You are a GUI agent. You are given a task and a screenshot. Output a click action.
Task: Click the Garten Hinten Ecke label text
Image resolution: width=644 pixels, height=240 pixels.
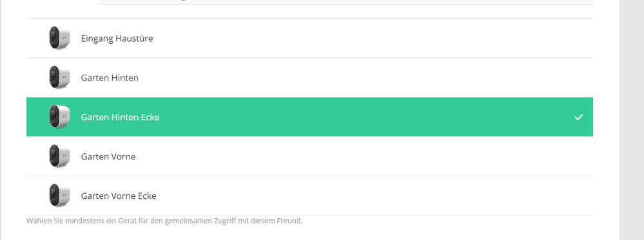tap(120, 117)
